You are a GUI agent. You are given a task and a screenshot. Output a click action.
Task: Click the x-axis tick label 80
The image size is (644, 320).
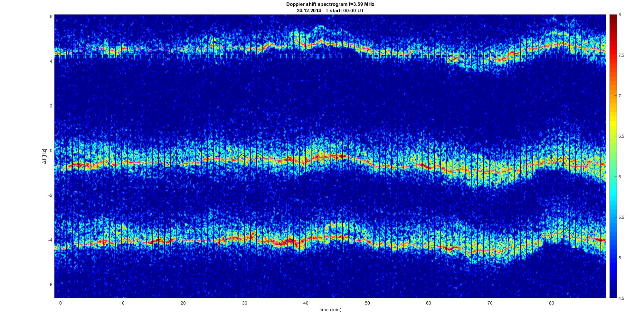click(x=551, y=303)
